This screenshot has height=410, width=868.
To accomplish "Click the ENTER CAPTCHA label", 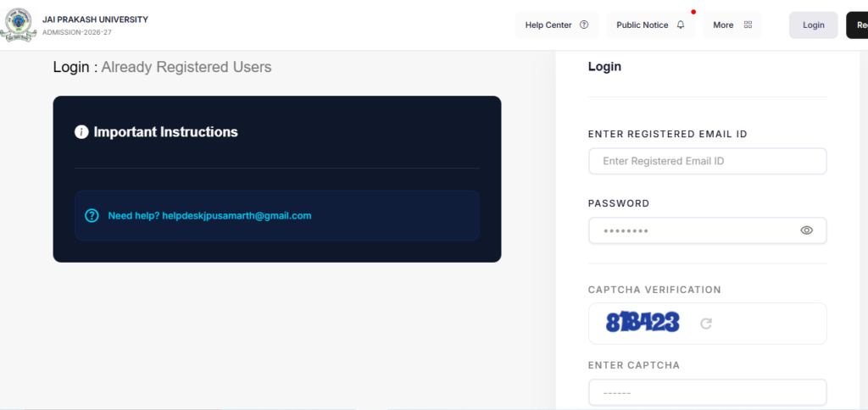I will coord(634,365).
